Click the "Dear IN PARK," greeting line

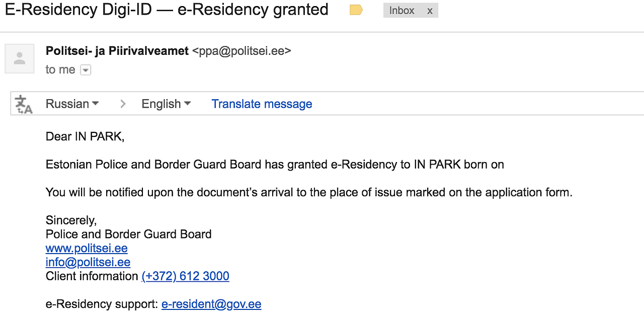click(x=85, y=136)
